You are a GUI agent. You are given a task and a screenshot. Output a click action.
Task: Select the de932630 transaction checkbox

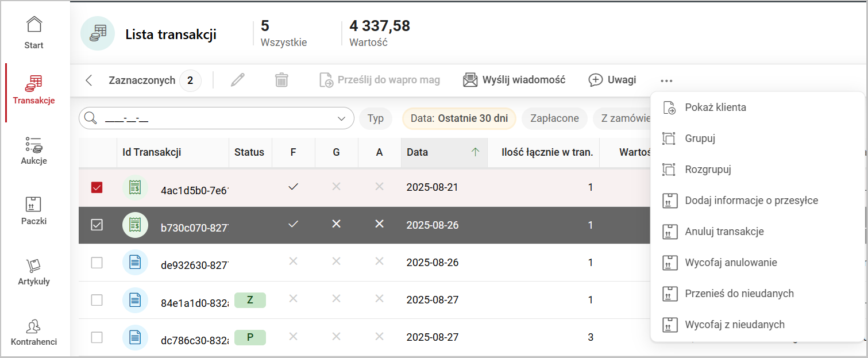(x=97, y=263)
